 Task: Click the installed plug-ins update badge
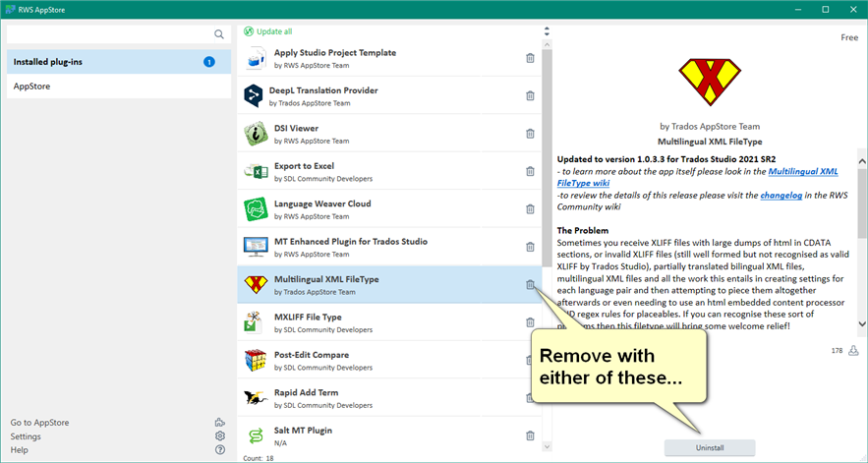click(209, 62)
